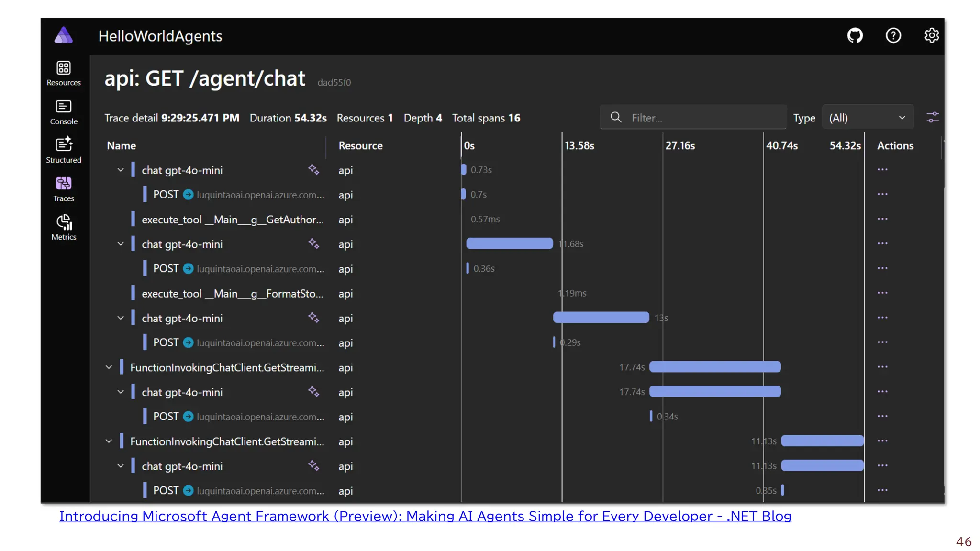Click arrow icon on 0.35s POST row

pyautogui.click(x=189, y=491)
